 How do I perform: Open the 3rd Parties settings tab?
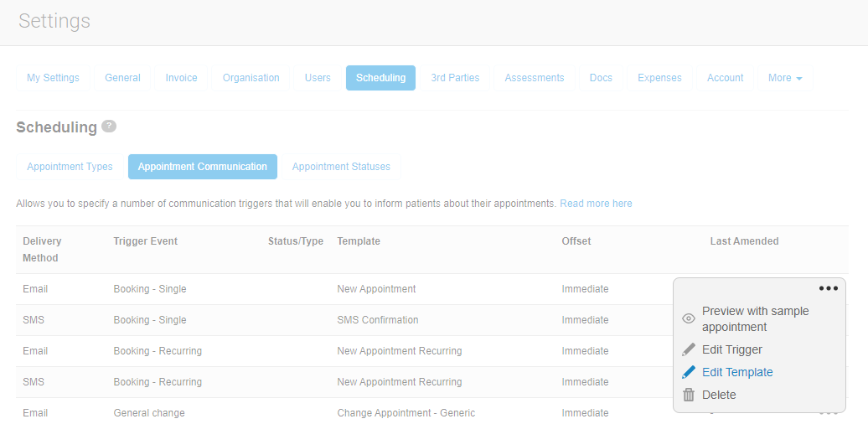(455, 78)
